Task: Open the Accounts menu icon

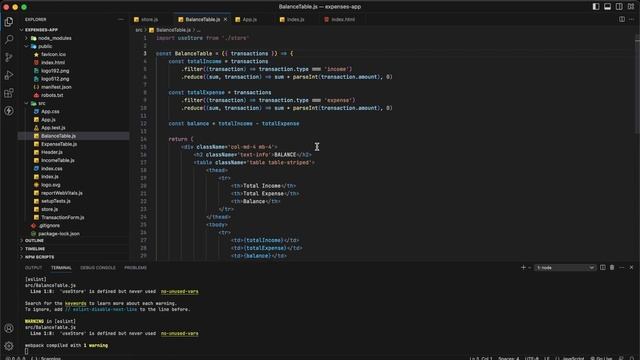Action: point(9,328)
